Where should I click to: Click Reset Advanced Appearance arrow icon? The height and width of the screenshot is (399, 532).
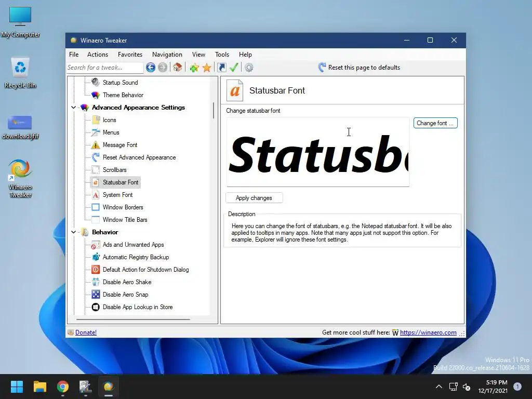click(96, 157)
